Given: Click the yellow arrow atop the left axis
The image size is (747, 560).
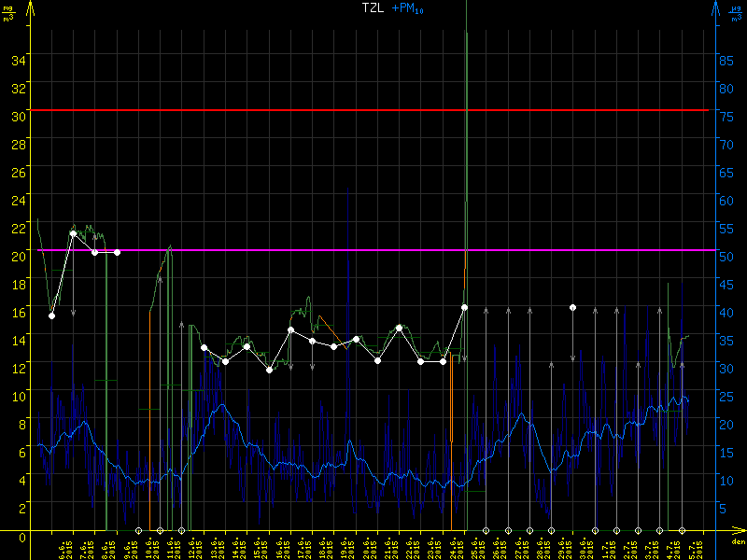Looking at the screenshot, I should pos(30,7).
